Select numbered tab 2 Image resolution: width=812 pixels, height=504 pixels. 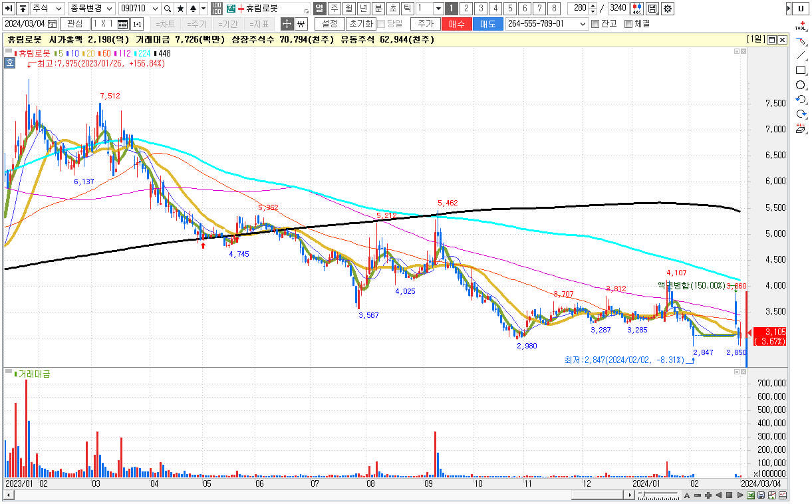[466, 9]
